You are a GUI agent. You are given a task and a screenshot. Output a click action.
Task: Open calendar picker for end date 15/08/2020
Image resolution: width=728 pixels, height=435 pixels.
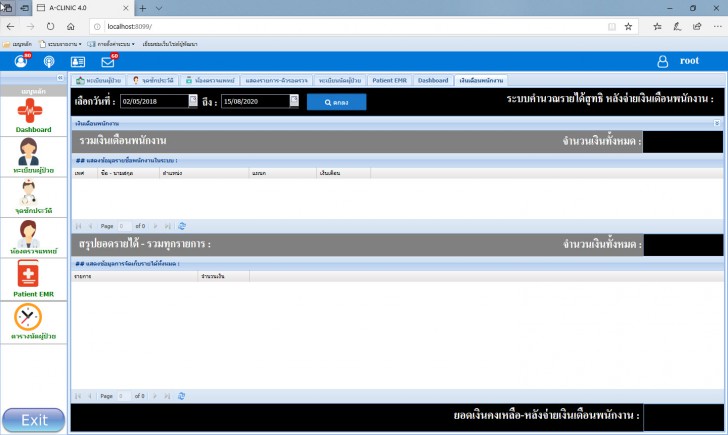(294, 100)
